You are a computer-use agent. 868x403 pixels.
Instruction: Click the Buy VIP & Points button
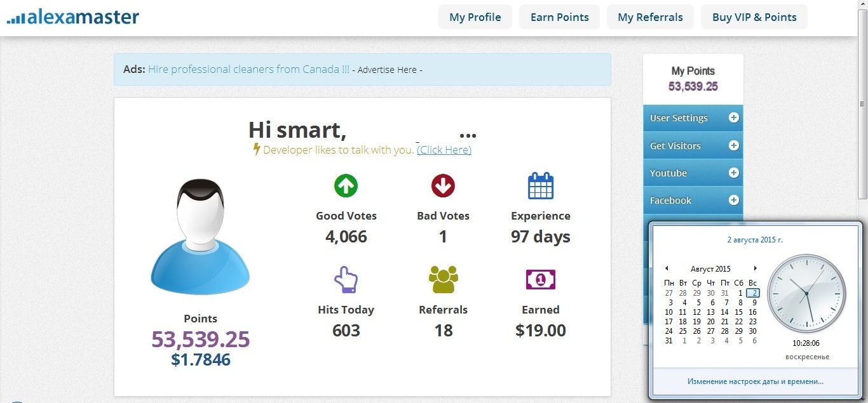coord(754,17)
